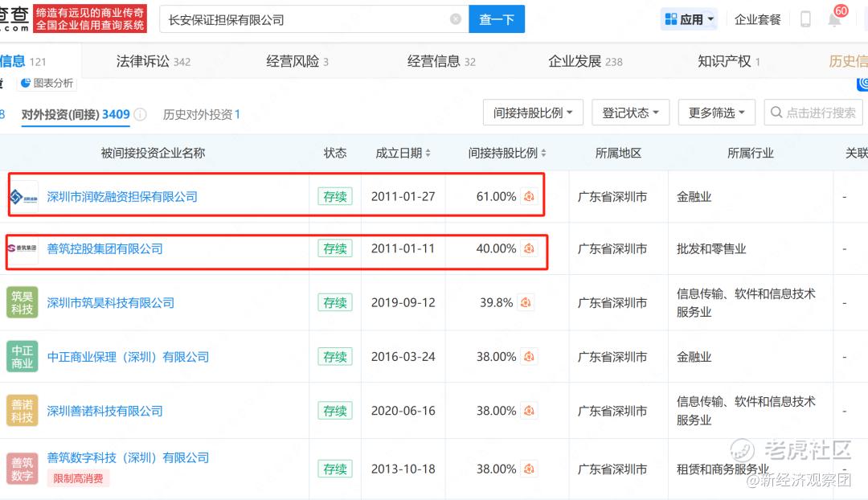Click the 善诺科技 yellow logo tile
Viewport: 868px width, 500px height.
point(23,411)
